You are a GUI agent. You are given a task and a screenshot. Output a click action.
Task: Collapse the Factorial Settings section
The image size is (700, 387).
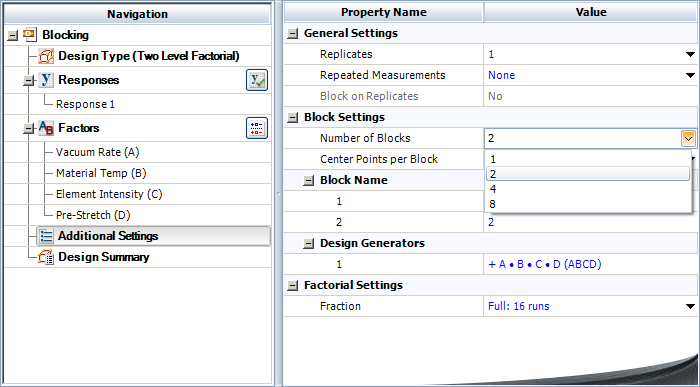(x=292, y=286)
